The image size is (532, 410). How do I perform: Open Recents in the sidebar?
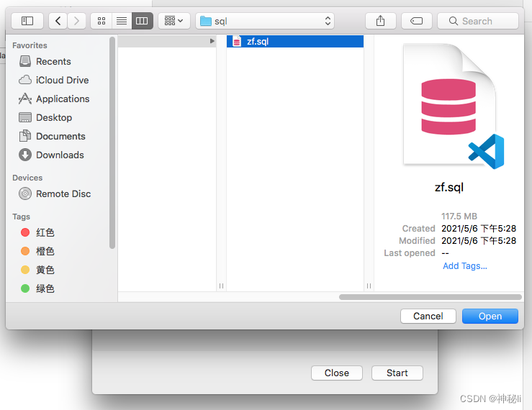tap(53, 61)
